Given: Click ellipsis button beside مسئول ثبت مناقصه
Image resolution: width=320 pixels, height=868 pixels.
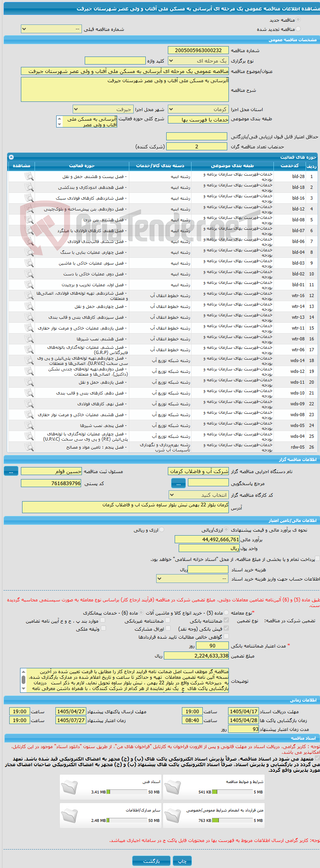Looking at the screenshot, I should pos(11,471).
